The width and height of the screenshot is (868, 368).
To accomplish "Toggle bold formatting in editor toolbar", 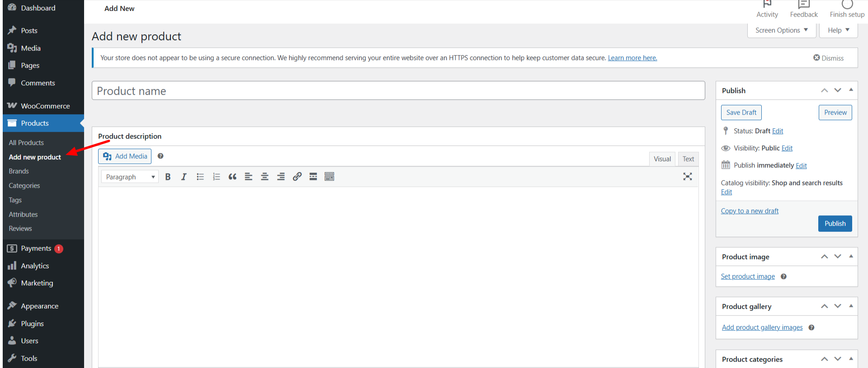I will (168, 177).
